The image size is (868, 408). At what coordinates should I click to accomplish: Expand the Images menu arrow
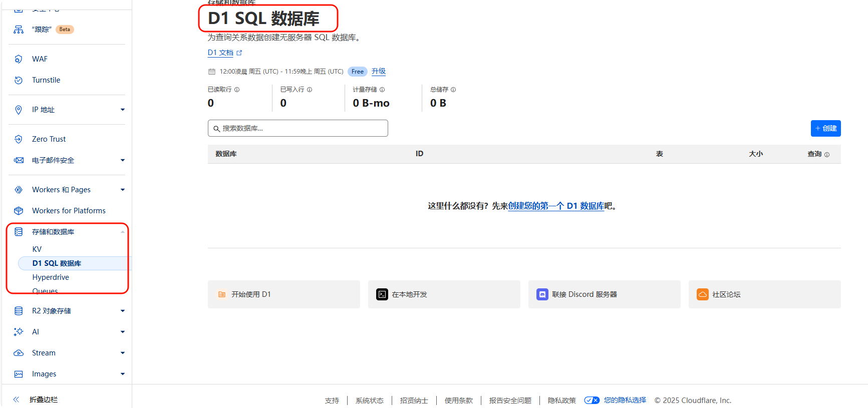coord(123,374)
